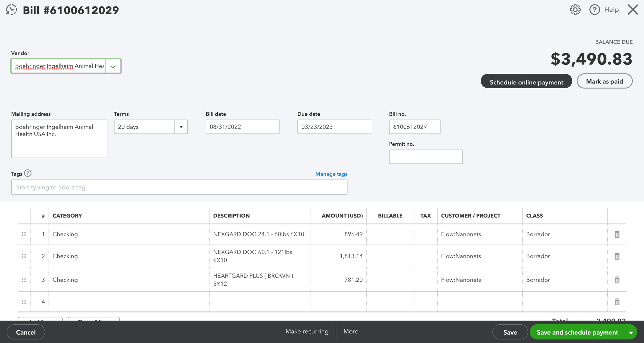Expand the Terms dropdown showing 20 days
644x343 pixels.
point(181,127)
